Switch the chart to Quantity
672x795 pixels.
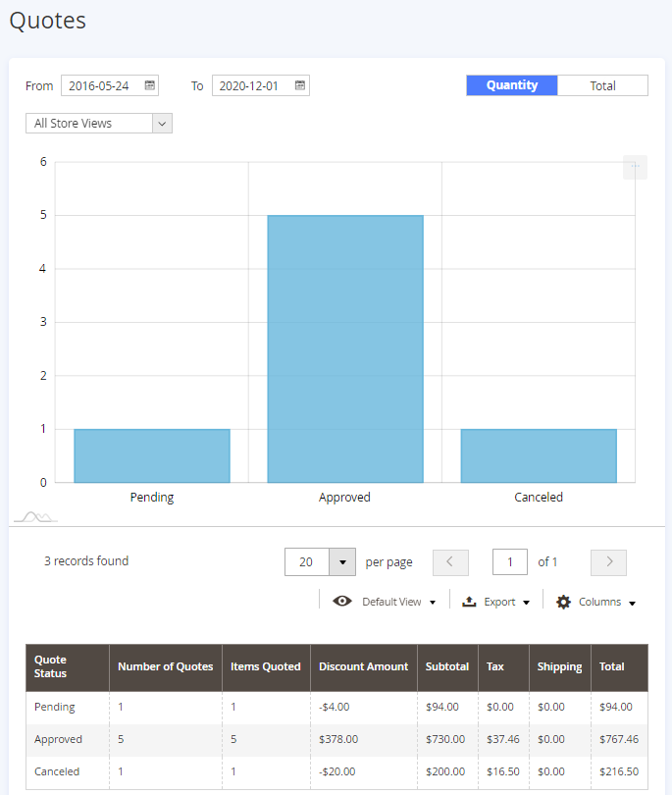pos(512,85)
